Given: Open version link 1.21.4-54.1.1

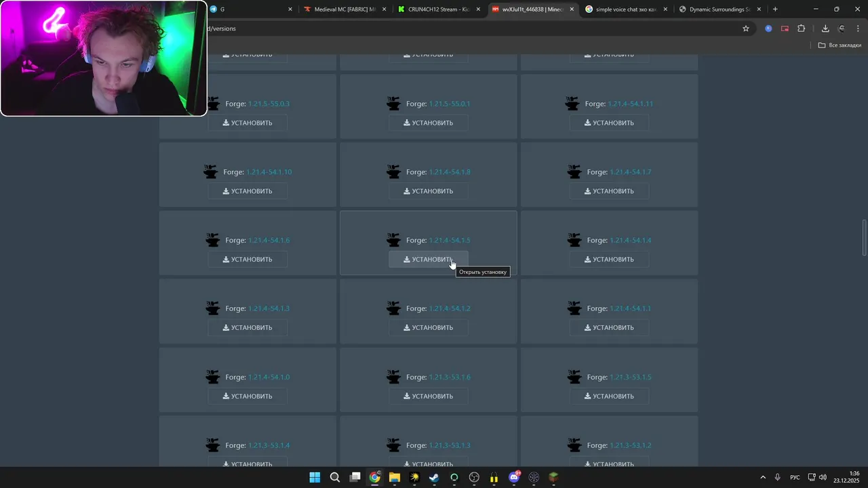Looking at the screenshot, I should click(x=631, y=308).
